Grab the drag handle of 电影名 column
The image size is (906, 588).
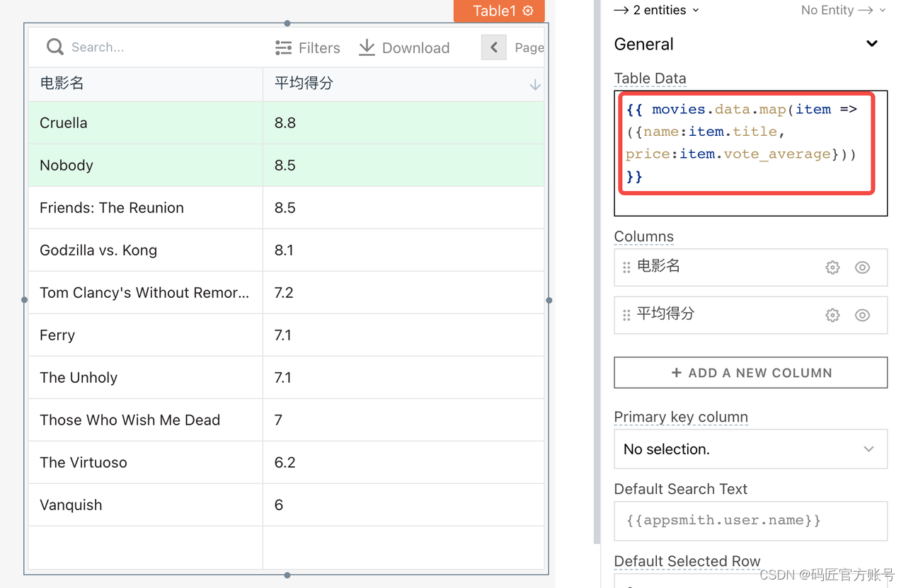[x=626, y=267]
